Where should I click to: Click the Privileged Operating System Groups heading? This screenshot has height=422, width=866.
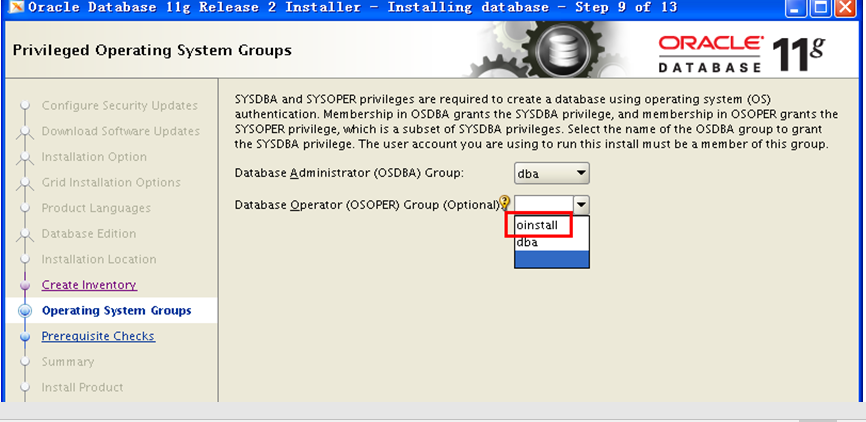click(152, 50)
